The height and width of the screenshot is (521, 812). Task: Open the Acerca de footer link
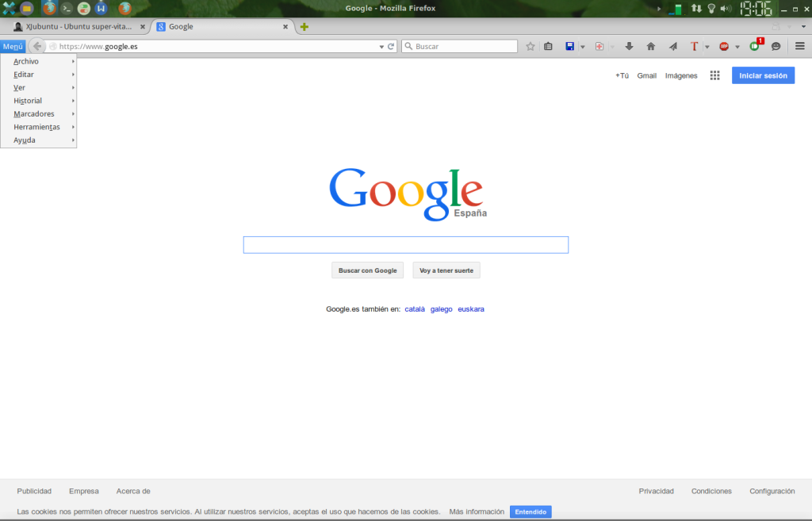coord(133,491)
